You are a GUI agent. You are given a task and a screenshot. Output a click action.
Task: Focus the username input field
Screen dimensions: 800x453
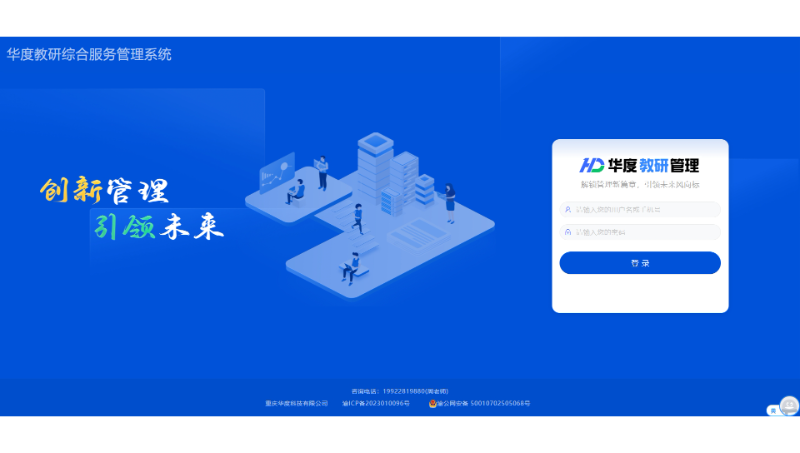[x=645, y=210]
